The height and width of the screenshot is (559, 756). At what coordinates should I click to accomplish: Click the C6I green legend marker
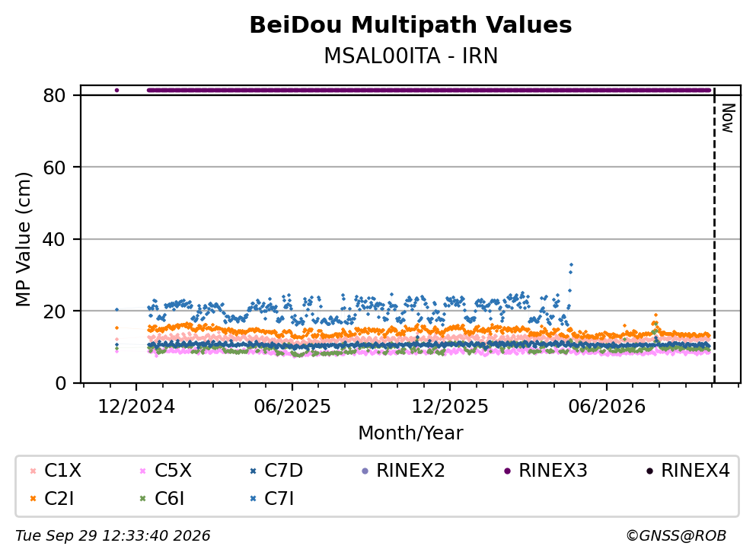coord(143,499)
